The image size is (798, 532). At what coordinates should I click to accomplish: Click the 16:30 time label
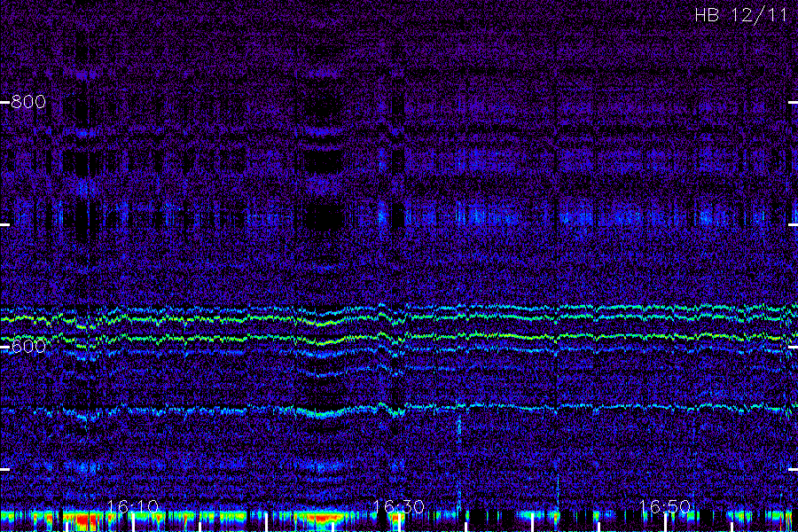coord(398,507)
